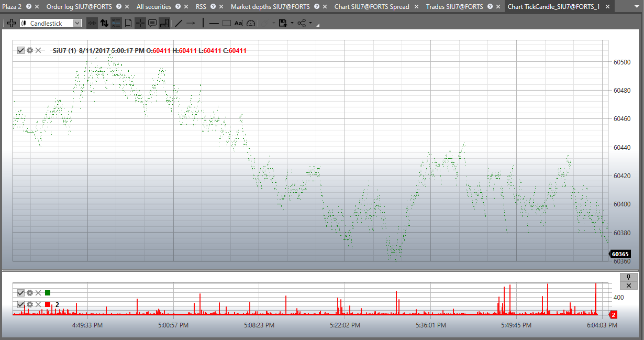Toggle the crosshair cursor tool
This screenshot has width=644, height=340.
(140, 23)
